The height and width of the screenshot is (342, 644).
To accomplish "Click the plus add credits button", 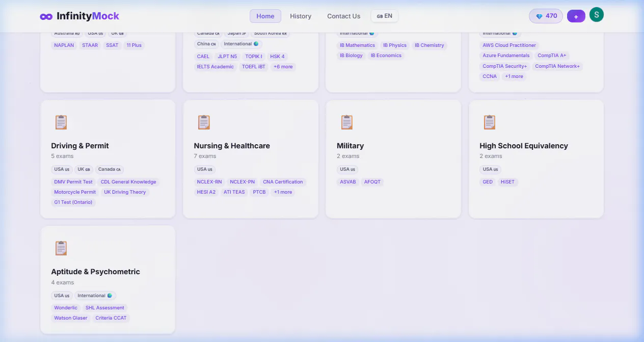I will [x=576, y=16].
